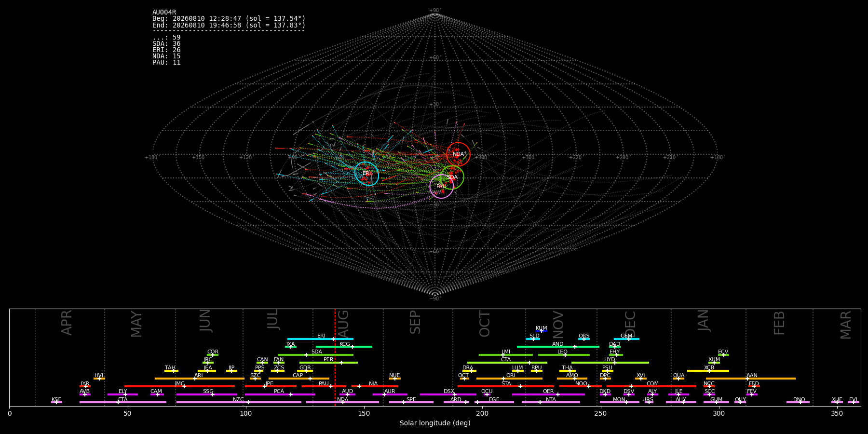Click the red NDA radiant circle
This screenshot has height=434, width=868.
point(458,154)
